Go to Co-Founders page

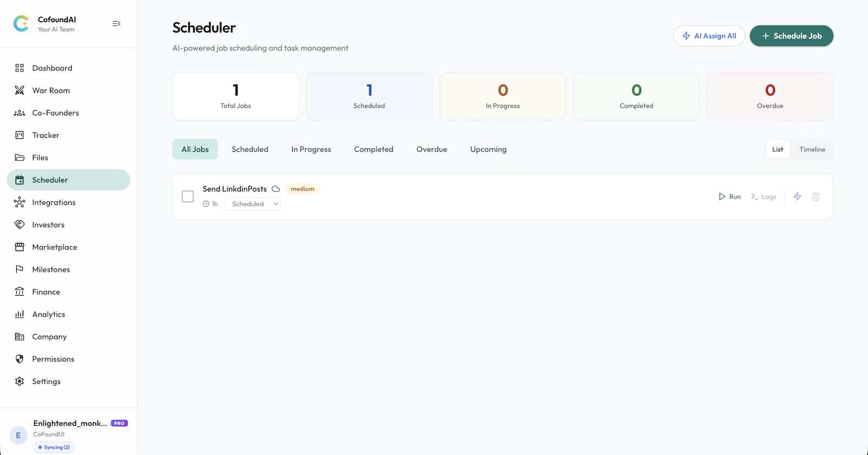68,113
